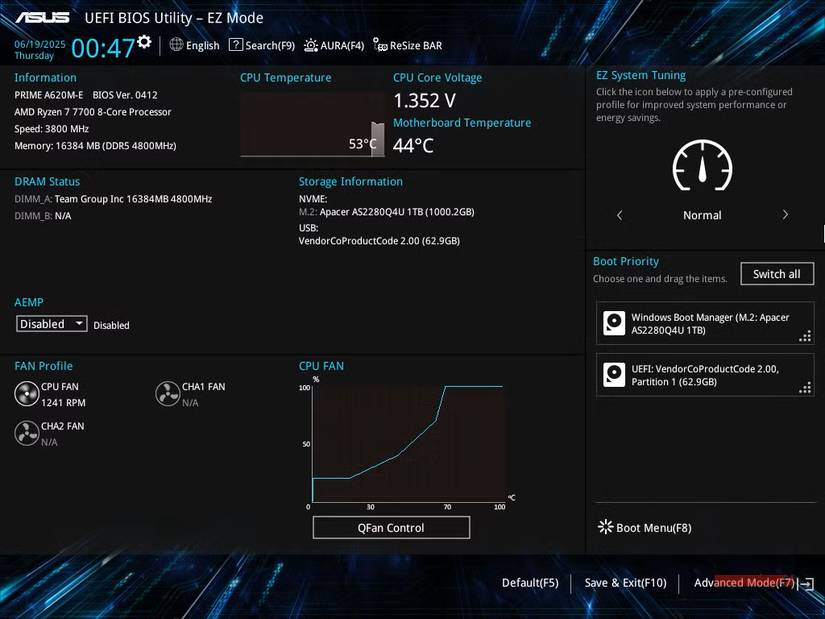Open the Boot Menu (F8)

click(x=645, y=527)
